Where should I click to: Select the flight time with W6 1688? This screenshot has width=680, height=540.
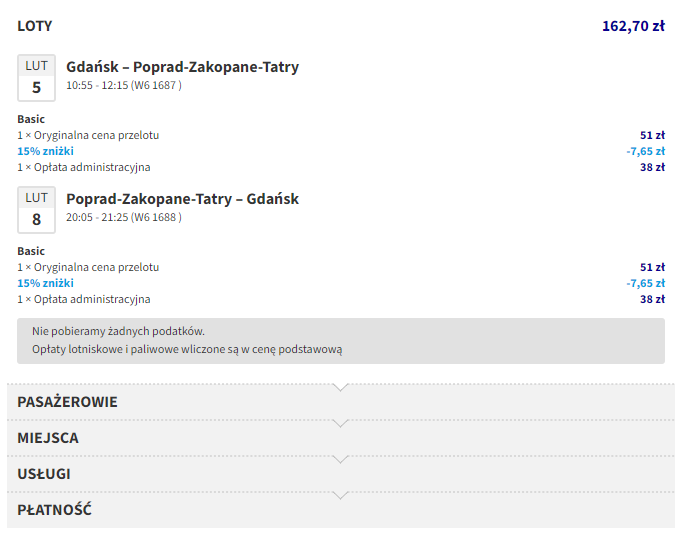pos(124,218)
